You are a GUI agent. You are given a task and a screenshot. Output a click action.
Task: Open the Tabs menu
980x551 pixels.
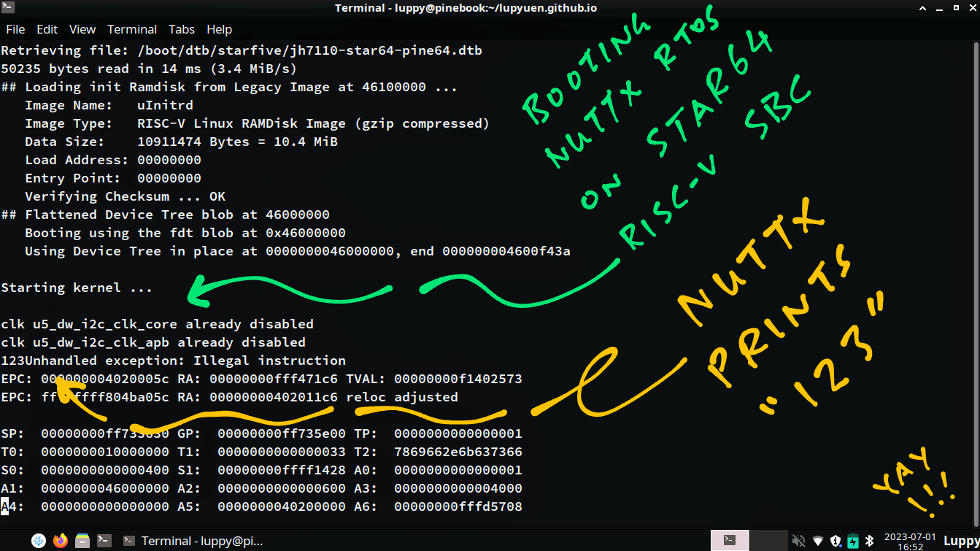tap(182, 29)
